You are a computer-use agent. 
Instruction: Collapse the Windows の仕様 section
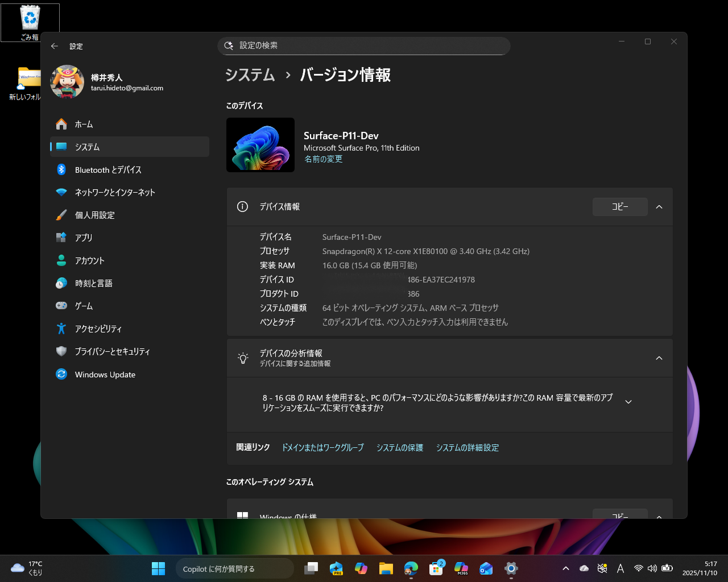tap(659, 517)
